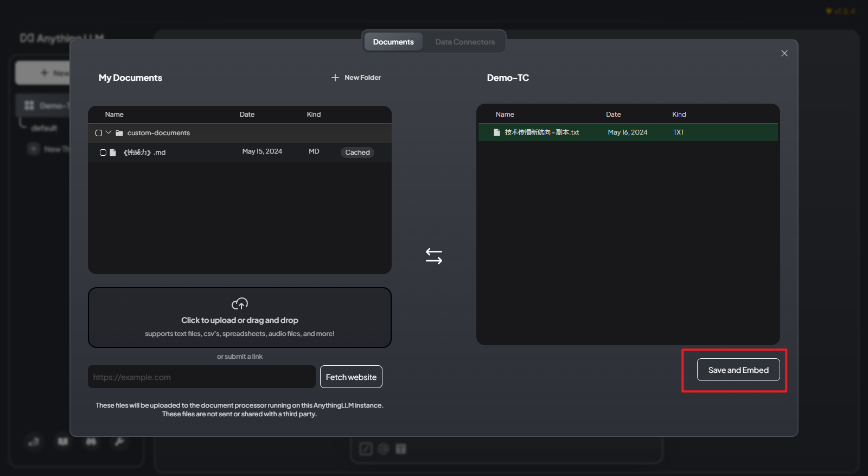The image size is (868, 476).
Task: Click Name header in Demo-TC table
Action: coord(505,115)
